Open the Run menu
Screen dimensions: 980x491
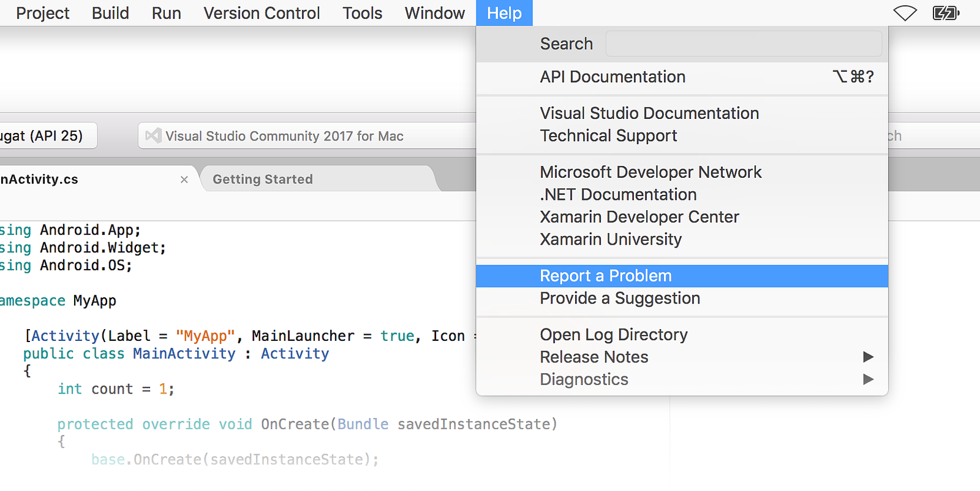[x=166, y=13]
